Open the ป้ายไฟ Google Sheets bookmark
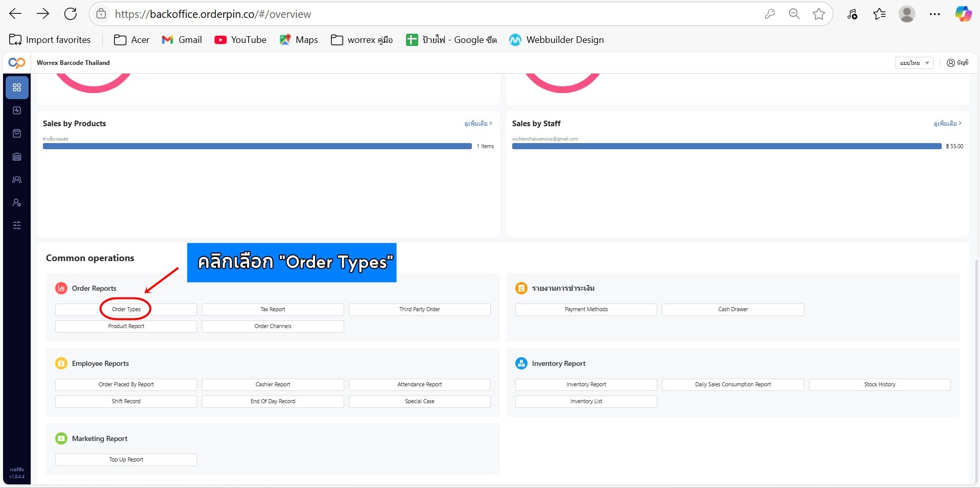 [x=451, y=40]
